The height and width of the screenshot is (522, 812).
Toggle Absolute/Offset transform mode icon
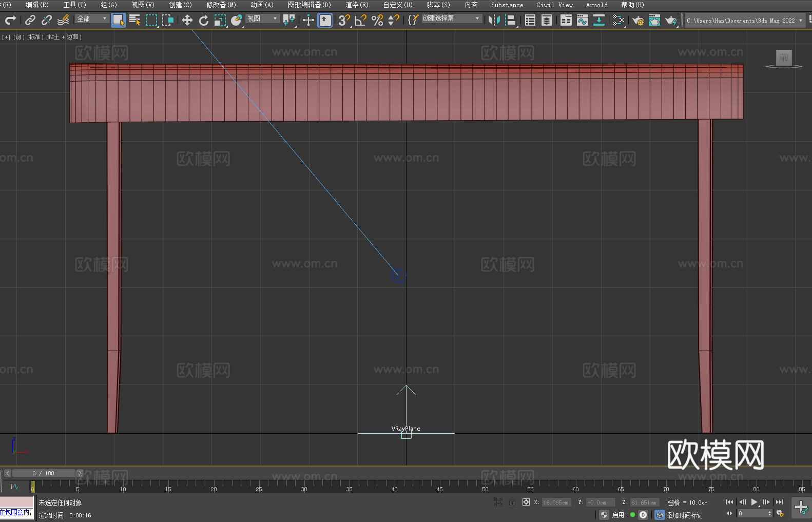click(526, 502)
